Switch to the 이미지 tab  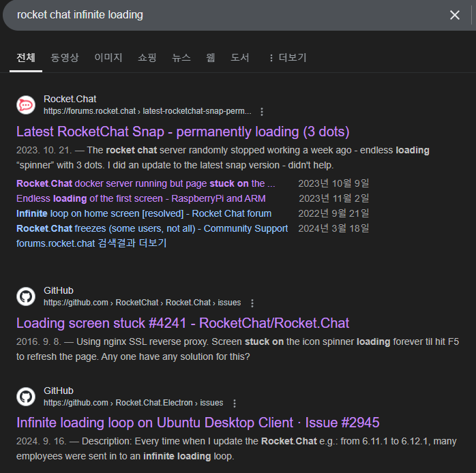pyautogui.click(x=108, y=58)
